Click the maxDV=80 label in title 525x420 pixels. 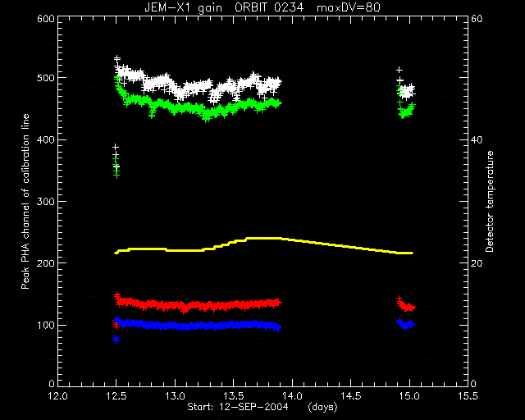tap(348, 7)
